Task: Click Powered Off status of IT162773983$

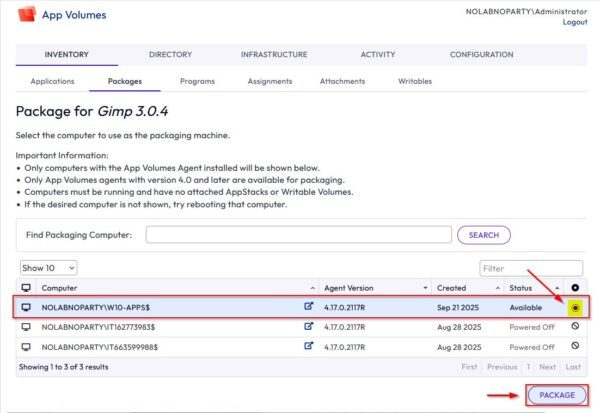Action: tap(532, 327)
